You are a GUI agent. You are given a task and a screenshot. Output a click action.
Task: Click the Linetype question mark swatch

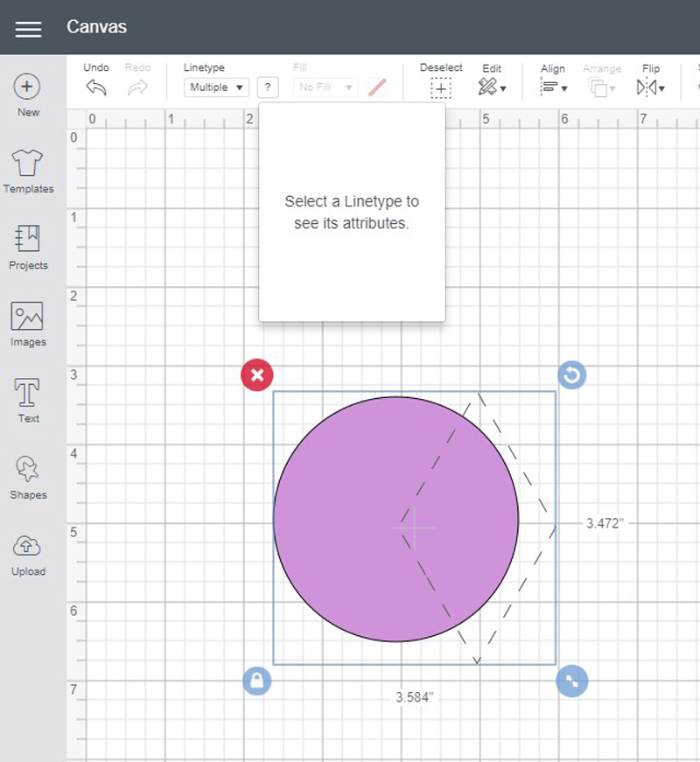pos(268,87)
